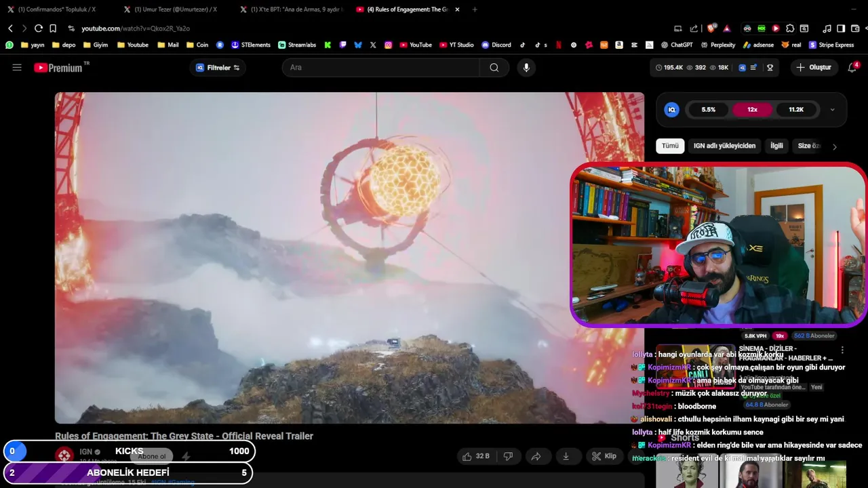Open the Twitch bookmark icon
This screenshot has width=868, height=488.
pyautogui.click(x=343, y=45)
